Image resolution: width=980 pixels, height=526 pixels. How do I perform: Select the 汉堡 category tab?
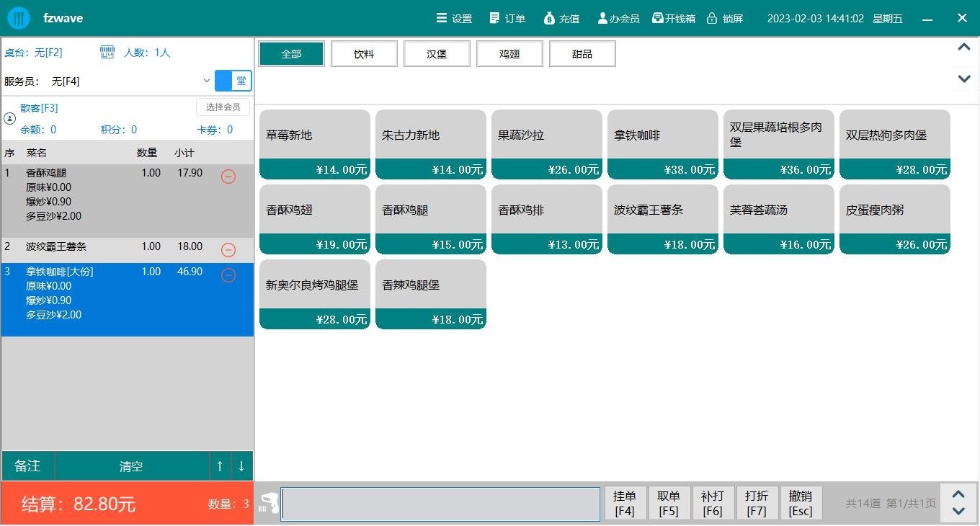(437, 54)
